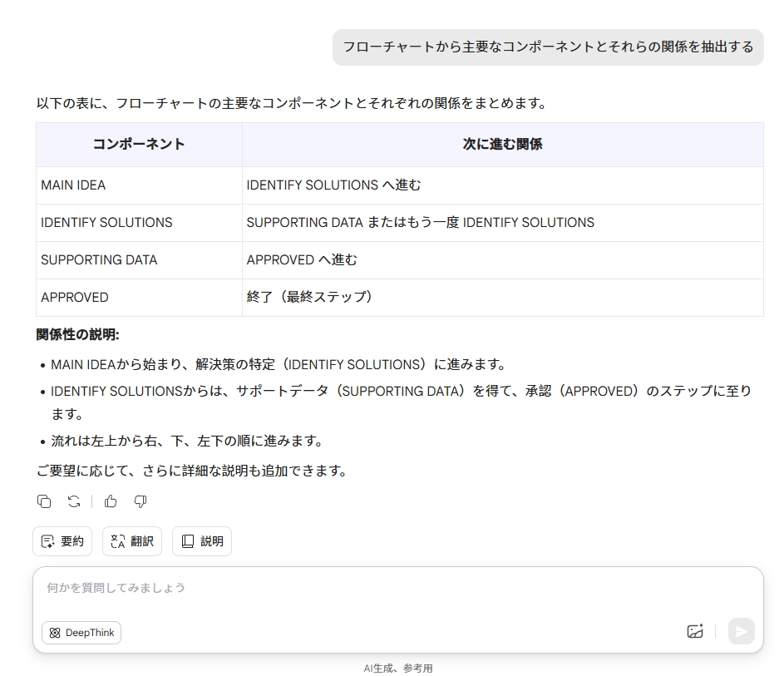Click the コンポーネント column header
Screen dimensions: 784x676
tap(139, 145)
